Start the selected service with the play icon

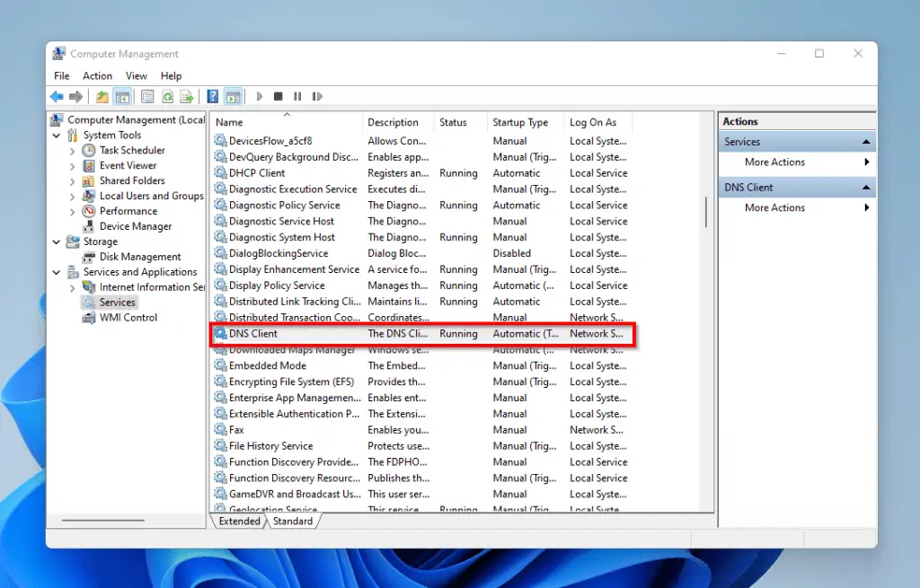point(260,96)
